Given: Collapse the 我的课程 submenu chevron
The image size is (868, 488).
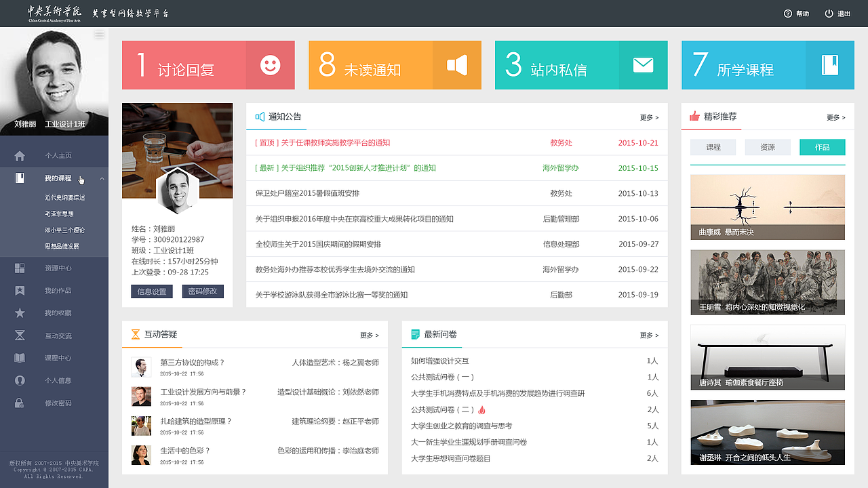Looking at the screenshot, I should [102, 178].
